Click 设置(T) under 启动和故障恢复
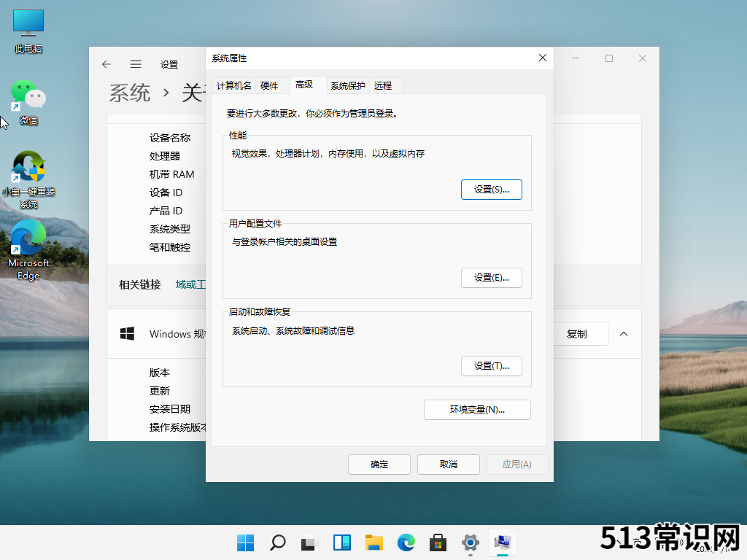Image resolution: width=747 pixels, height=560 pixels. tap(491, 365)
